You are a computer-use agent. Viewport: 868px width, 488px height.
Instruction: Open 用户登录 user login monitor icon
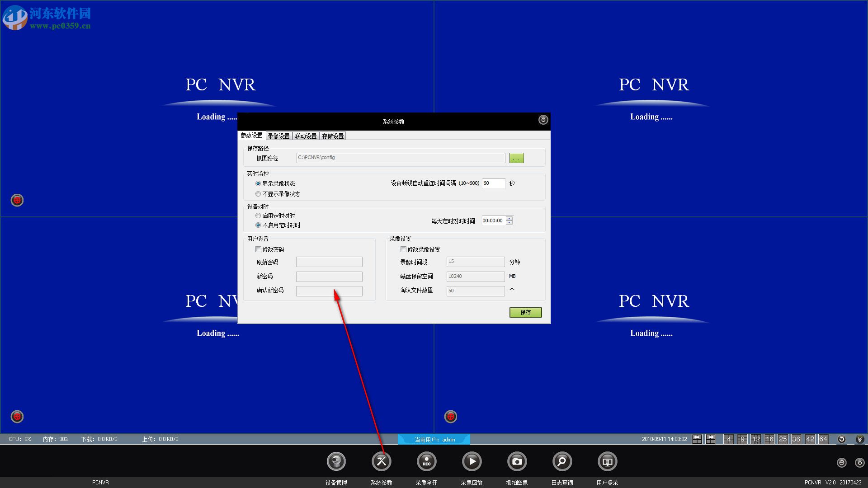[x=607, y=461]
